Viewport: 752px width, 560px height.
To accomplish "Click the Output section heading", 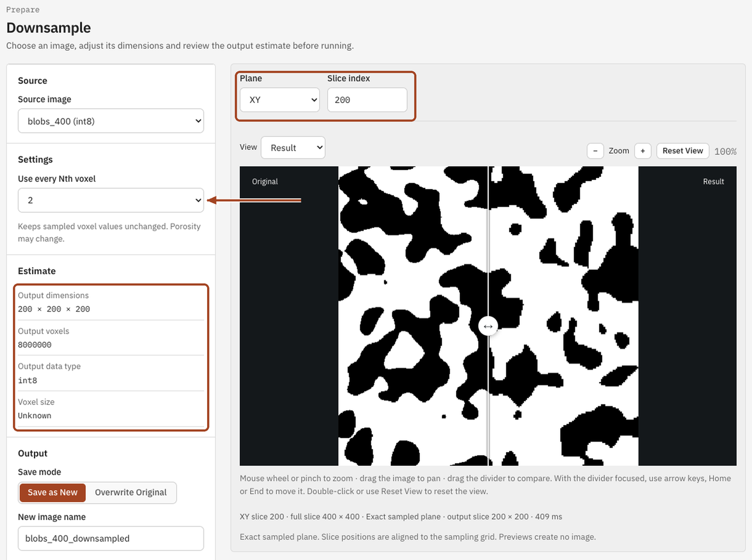I will [33, 453].
